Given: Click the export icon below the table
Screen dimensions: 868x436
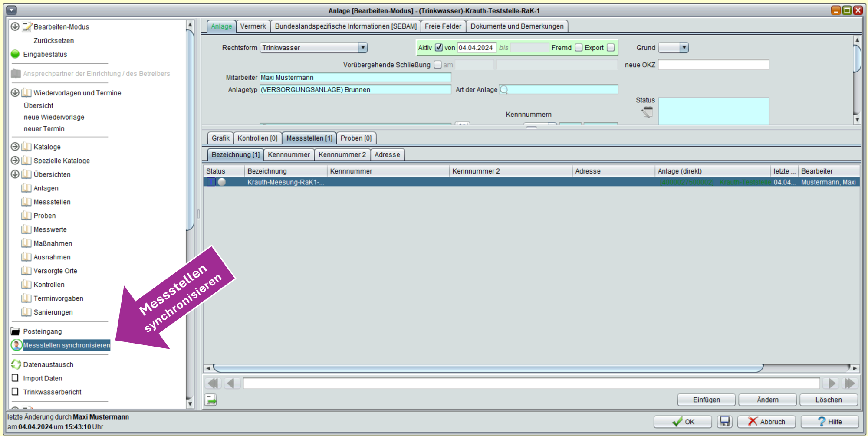Looking at the screenshot, I should pyautogui.click(x=211, y=400).
